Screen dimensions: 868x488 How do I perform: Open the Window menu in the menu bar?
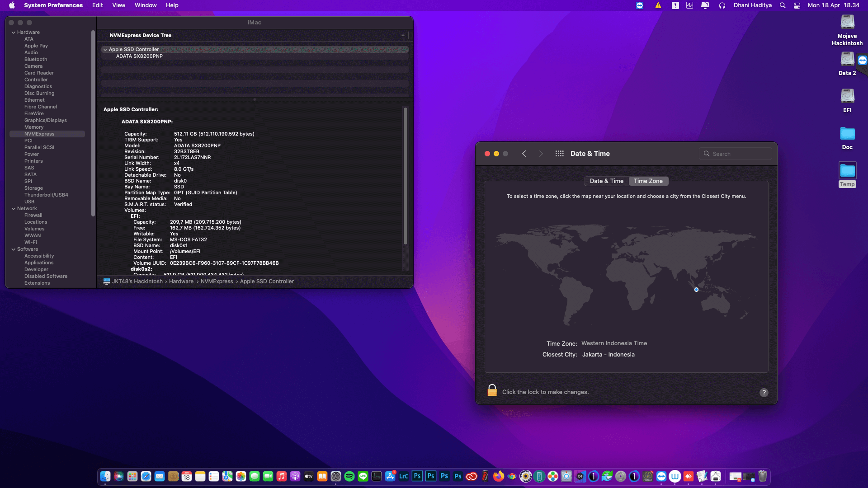145,5
